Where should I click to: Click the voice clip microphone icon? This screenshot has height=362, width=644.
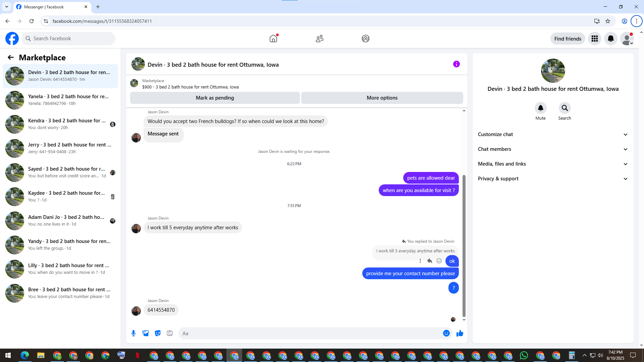coord(133,333)
